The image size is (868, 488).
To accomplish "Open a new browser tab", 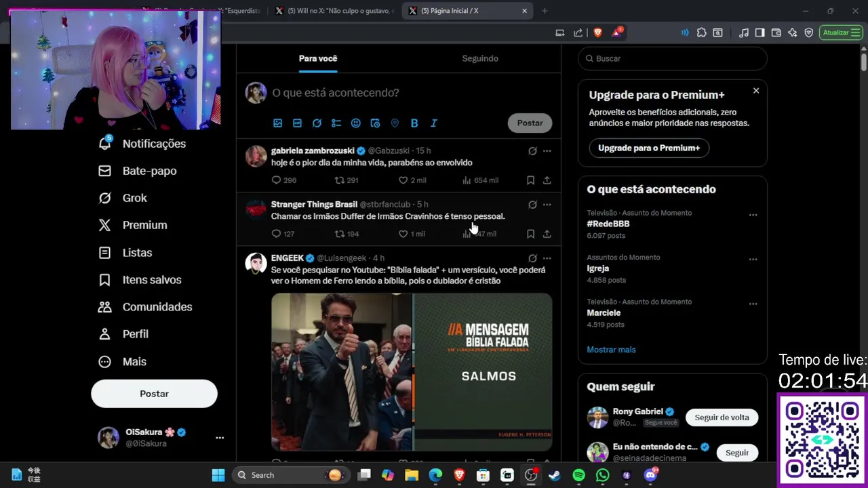I will pos(545,11).
